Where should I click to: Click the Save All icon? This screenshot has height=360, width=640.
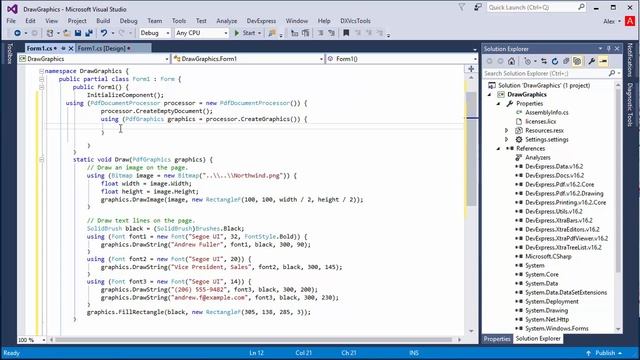tap(89, 33)
